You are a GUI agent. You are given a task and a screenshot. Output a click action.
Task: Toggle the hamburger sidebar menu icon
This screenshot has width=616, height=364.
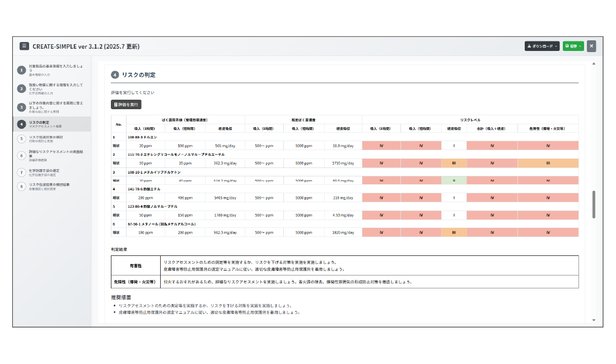(24, 46)
